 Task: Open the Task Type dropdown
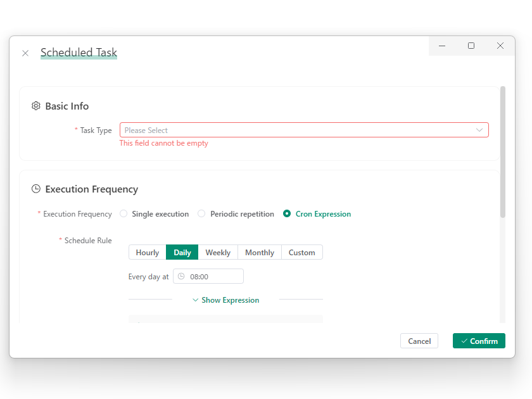coord(298,130)
